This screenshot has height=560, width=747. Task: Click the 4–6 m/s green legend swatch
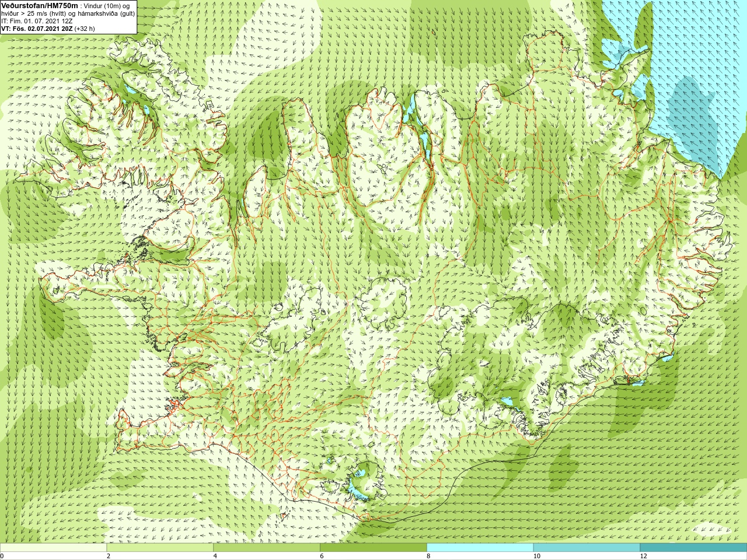(x=267, y=548)
